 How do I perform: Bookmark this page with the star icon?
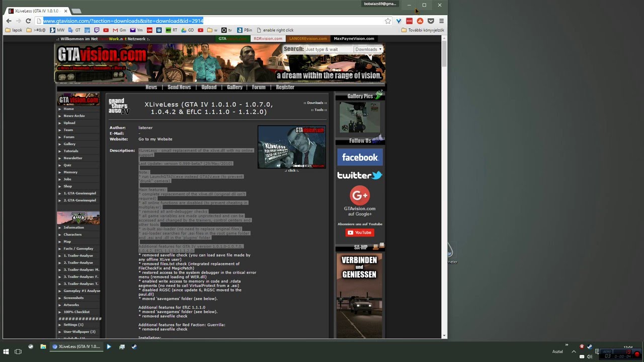coord(388,21)
